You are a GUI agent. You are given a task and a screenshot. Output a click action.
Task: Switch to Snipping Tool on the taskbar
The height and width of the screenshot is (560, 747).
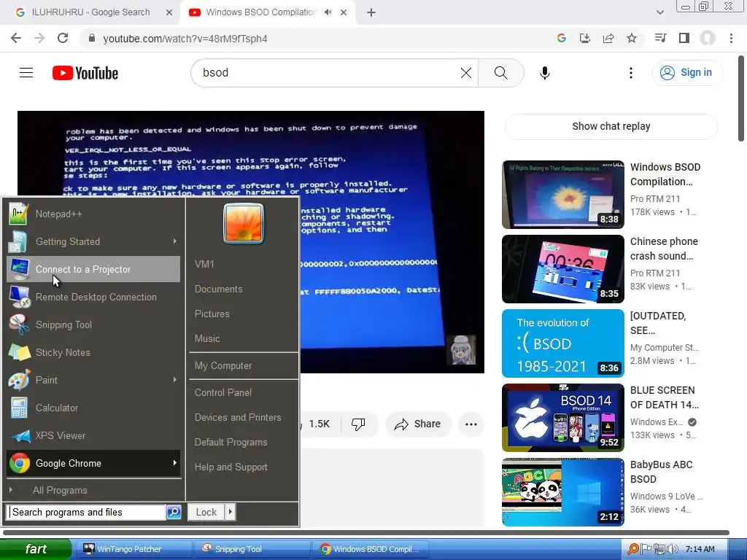[x=252, y=549]
